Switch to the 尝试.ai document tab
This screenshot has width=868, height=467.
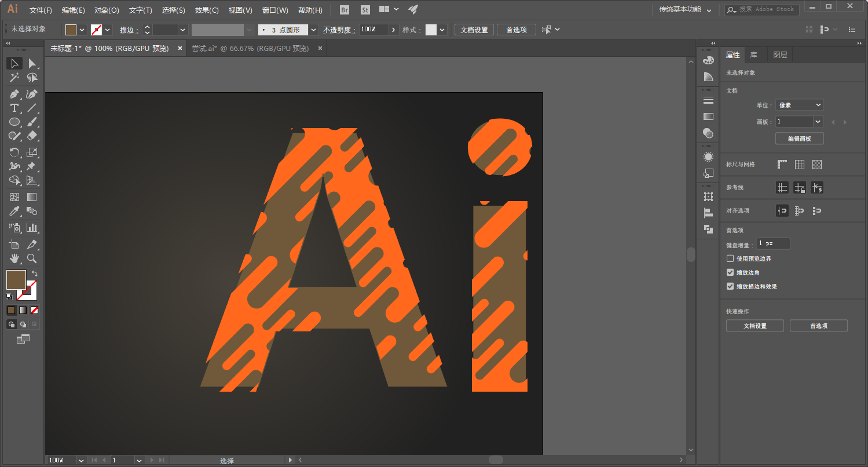point(250,49)
